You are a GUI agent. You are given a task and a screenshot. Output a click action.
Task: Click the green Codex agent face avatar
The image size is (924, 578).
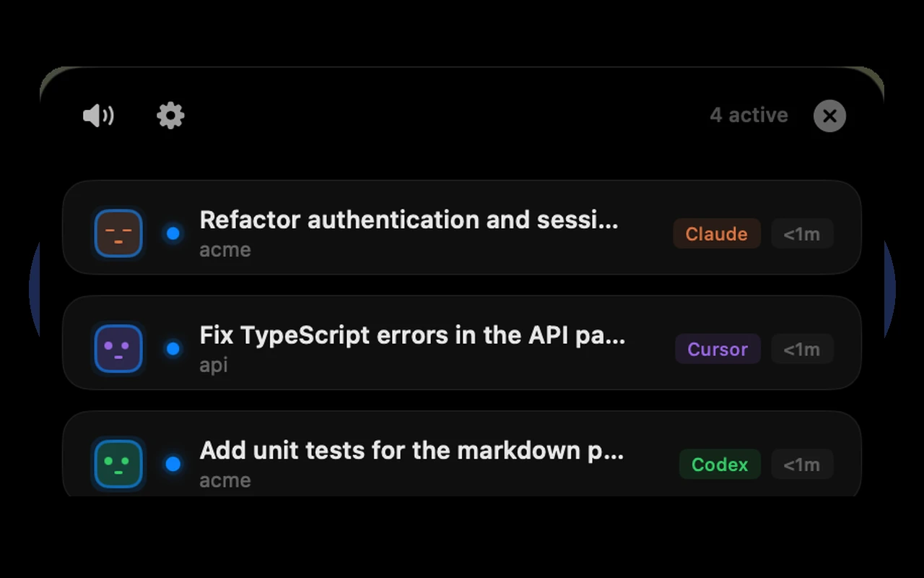pyautogui.click(x=118, y=464)
